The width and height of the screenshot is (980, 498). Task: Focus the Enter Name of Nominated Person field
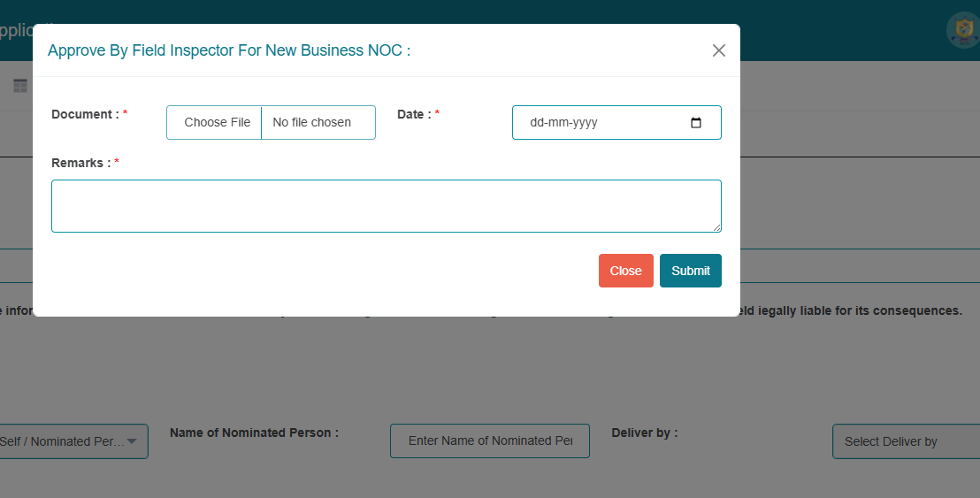[x=489, y=441]
